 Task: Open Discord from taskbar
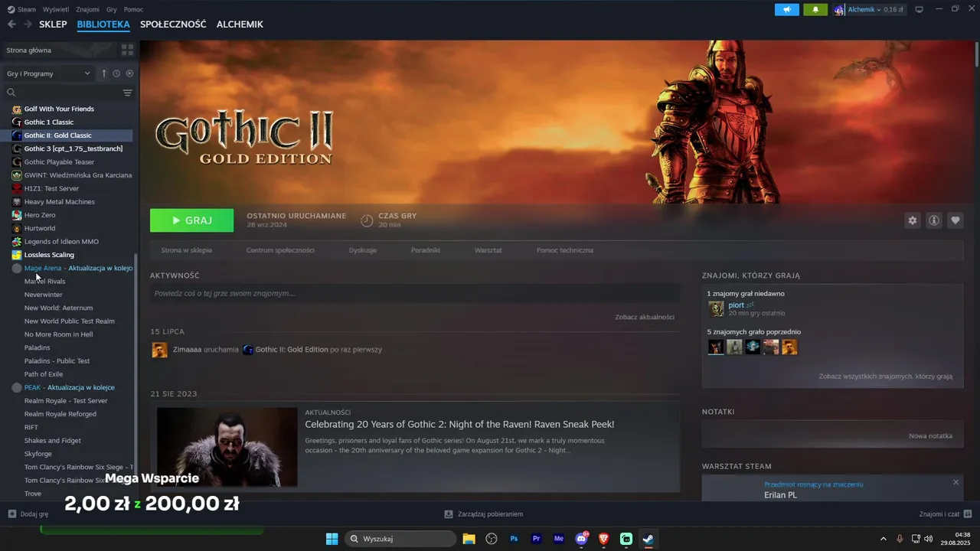click(x=581, y=539)
